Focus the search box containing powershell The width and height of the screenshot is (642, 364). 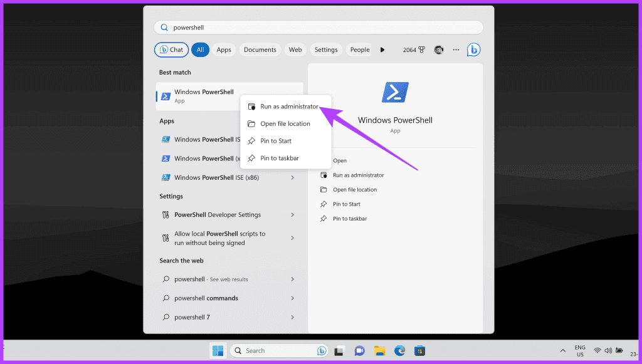pos(318,28)
